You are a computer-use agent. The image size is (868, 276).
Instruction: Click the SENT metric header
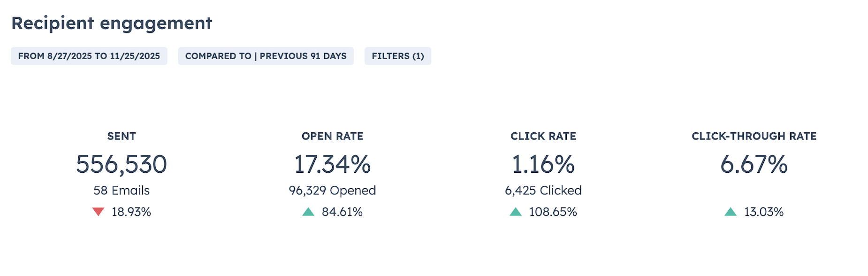pyautogui.click(x=121, y=136)
